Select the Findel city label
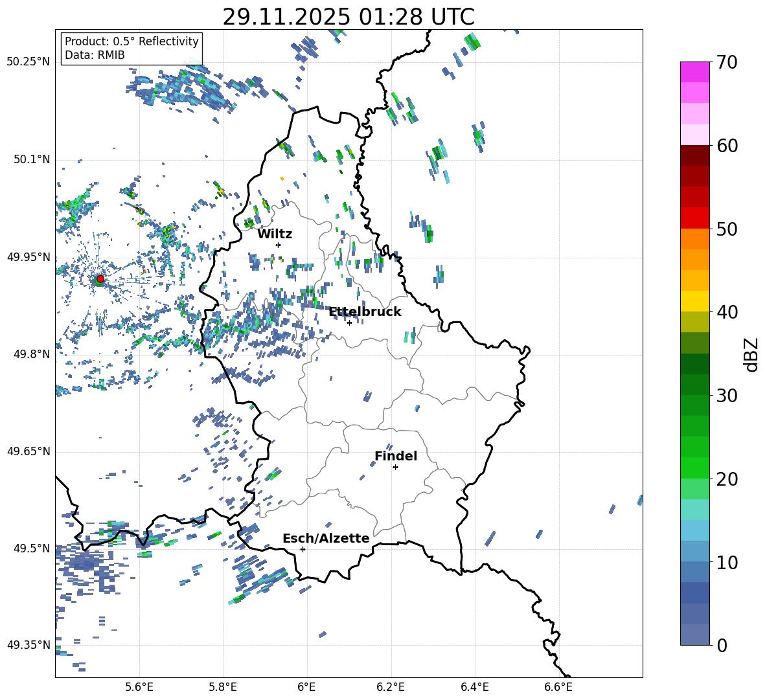The width and height of the screenshot is (767, 700). click(396, 457)
